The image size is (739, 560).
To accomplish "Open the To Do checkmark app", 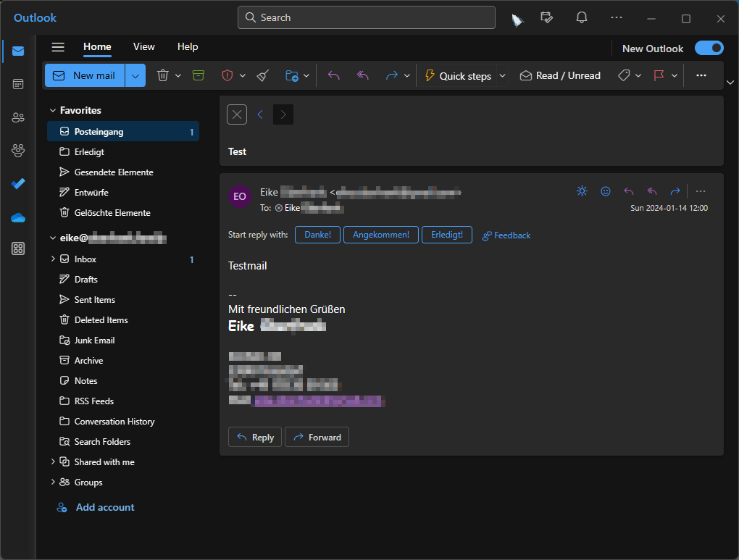I will click(x=18, y=184).
